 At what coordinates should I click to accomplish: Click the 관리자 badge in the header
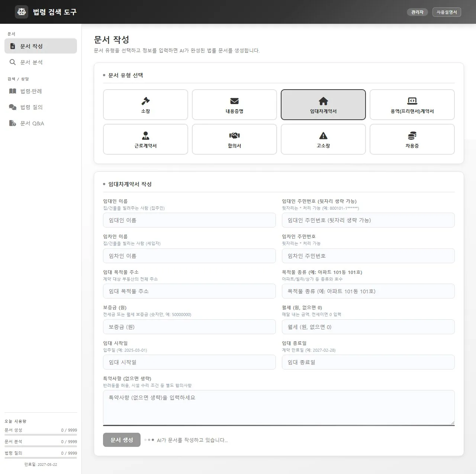[x=417, y=12]
